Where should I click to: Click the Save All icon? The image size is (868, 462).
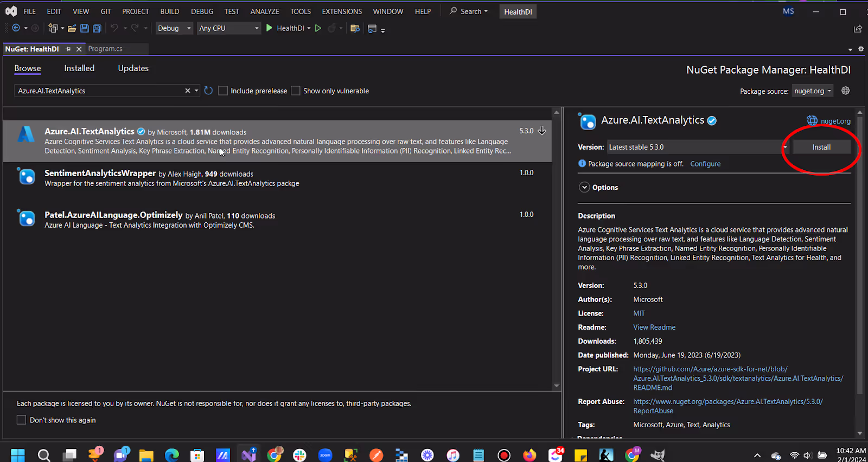[97, 28]
